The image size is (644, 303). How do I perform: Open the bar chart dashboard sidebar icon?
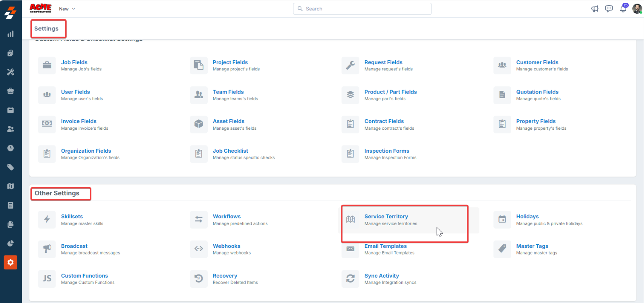[10, 34]
